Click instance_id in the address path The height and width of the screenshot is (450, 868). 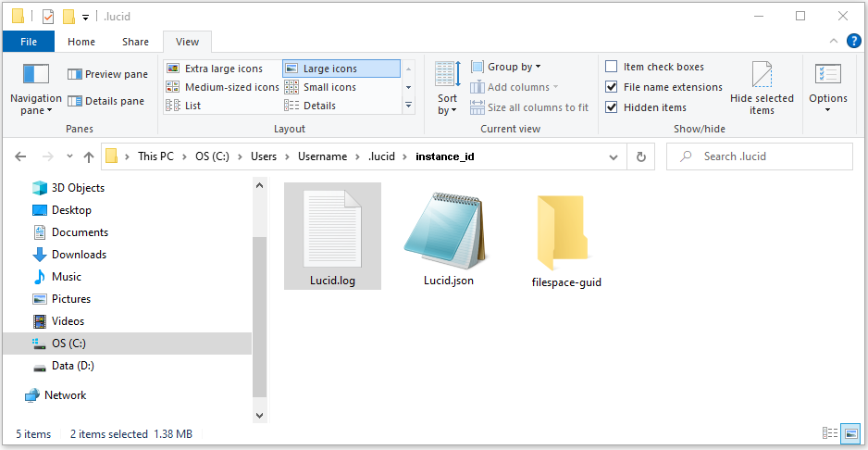[444, 156]
